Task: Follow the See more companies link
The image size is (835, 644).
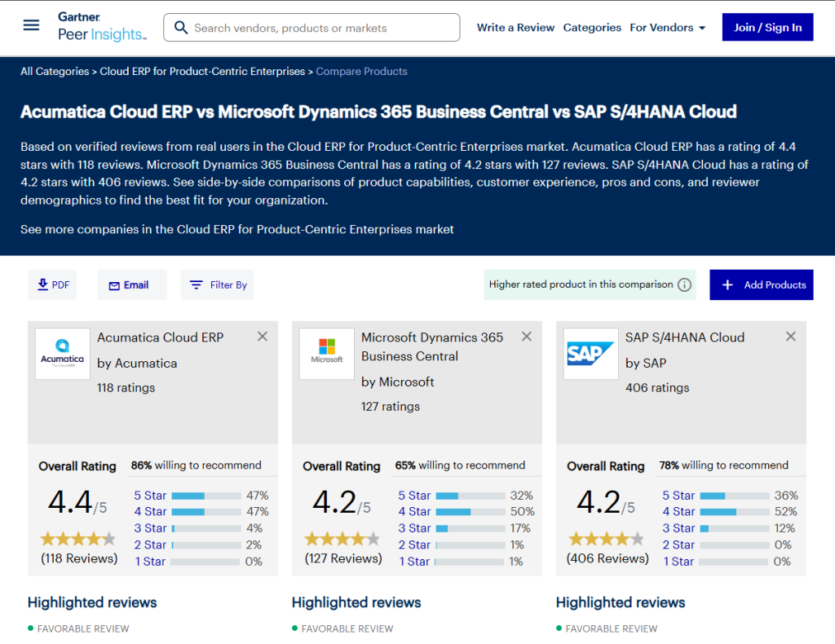Action: pyautogui.click(x=237, y=229)
